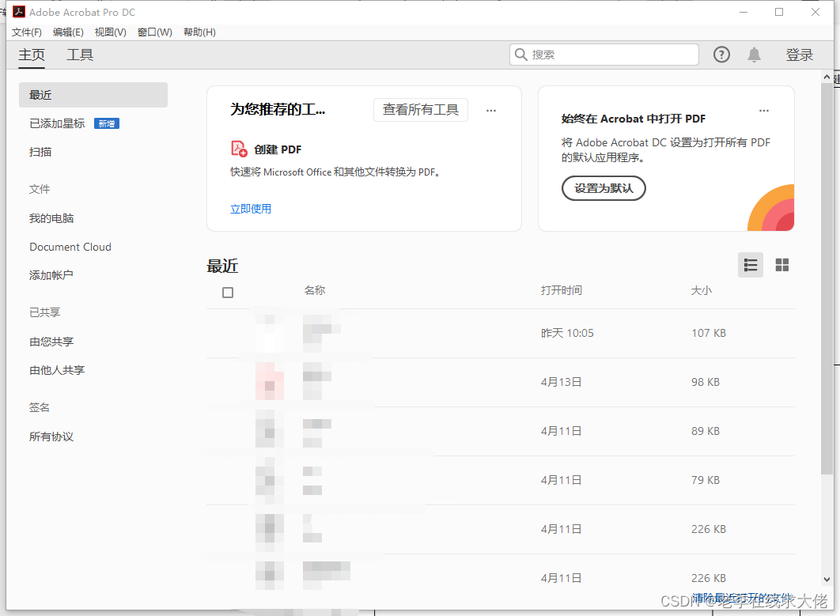Sort by the 名称 column header
Screen dimensions: 840x616
[x=315, y=290]
